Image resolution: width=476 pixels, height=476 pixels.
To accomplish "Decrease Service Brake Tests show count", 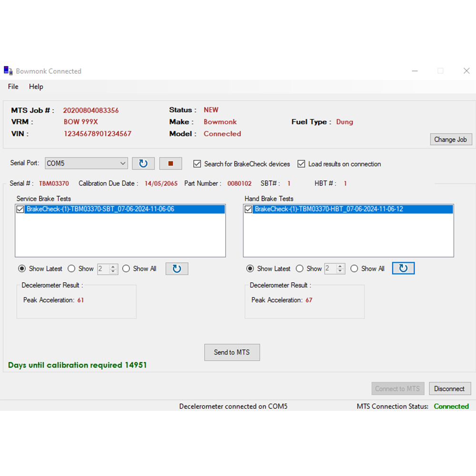I will 113,271.
